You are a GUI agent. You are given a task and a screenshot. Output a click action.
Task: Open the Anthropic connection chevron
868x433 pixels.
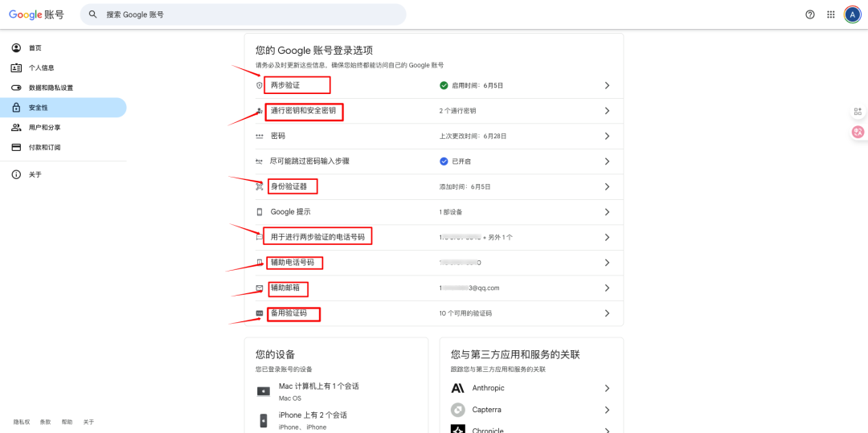tap(608, 388)
